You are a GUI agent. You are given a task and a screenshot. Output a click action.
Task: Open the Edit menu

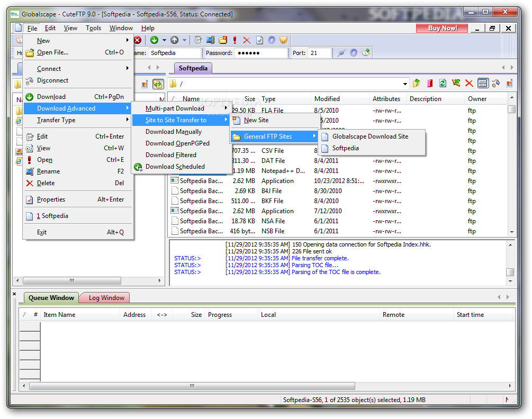coord(50,28)
